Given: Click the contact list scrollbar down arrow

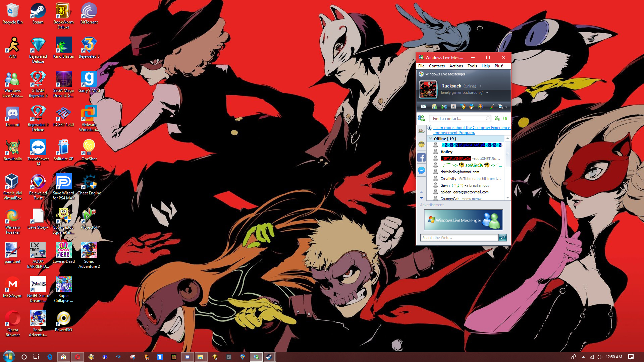Looking at the screenshot, I should click(x=507, y=197).
